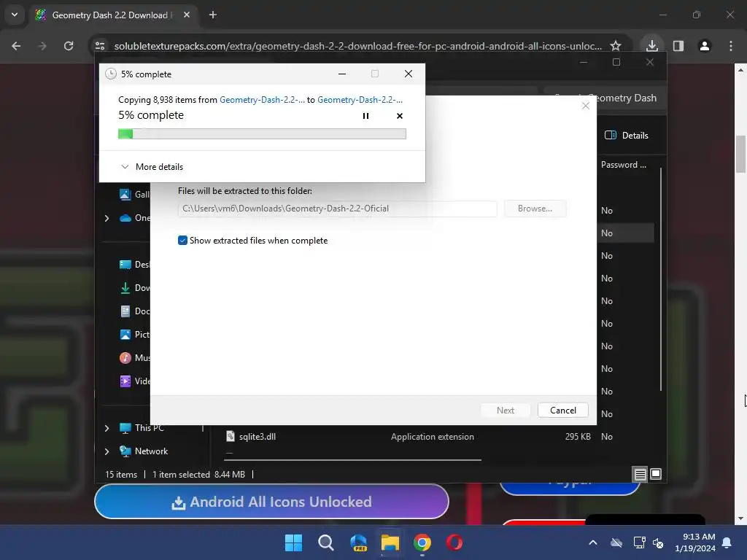Switch Explorer to large thumbnails view
747x560 pixels.
click(656, 474)
